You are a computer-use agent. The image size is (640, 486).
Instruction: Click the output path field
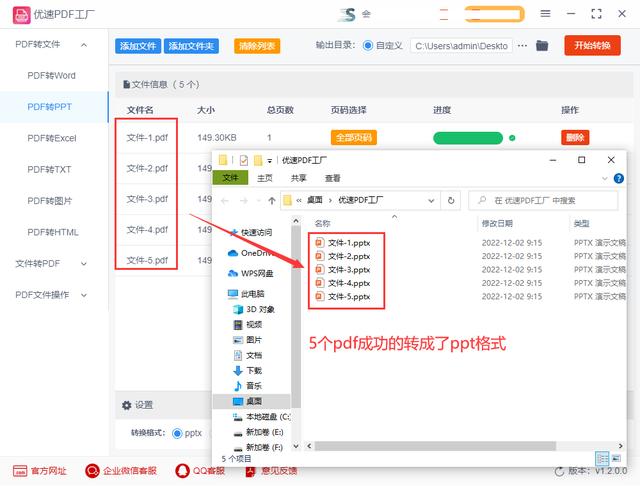[462, 46]
